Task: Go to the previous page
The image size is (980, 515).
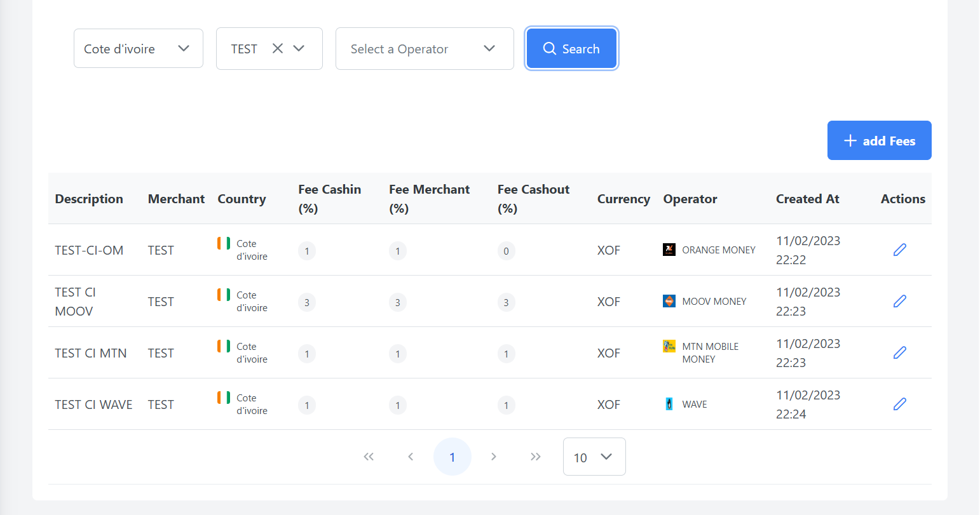Action: pos(411,457)
